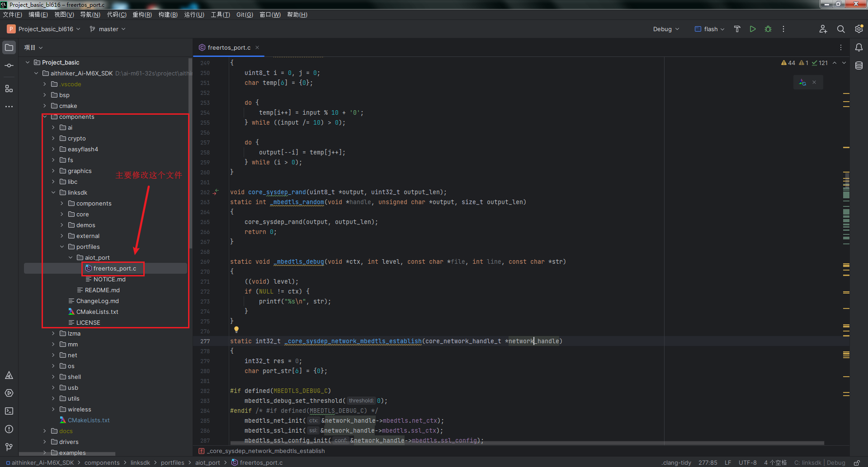Screen dimensions: 868x467
Task: Select the freertos_port.c editor tab
Action: tap(229, 47)
